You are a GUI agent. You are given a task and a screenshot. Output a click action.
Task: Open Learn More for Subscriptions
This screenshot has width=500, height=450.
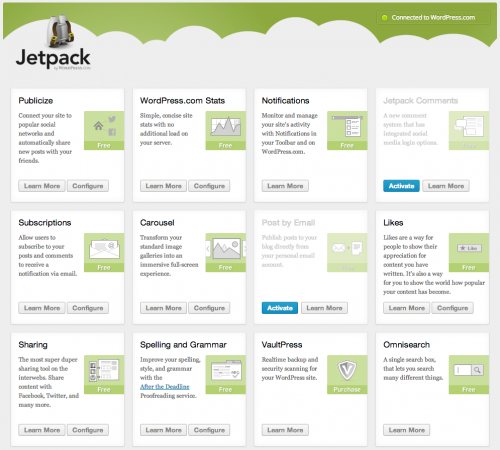(x=42, y=308)
